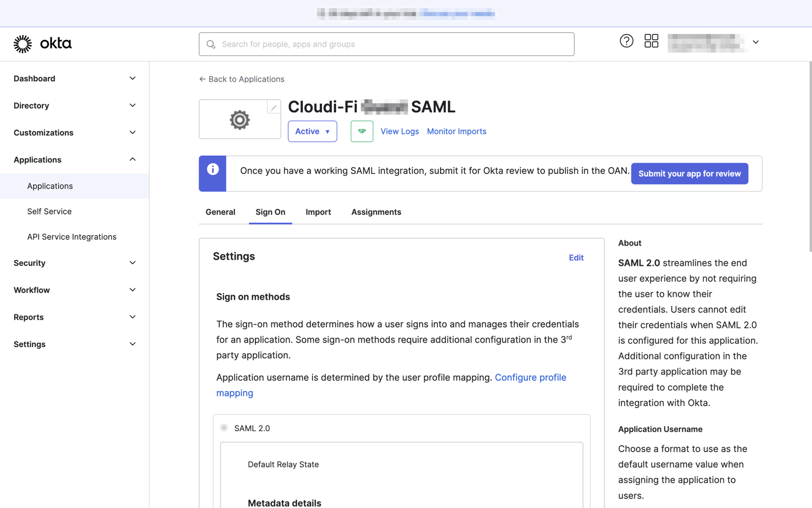The width and height of the screenshot is (812, 508).
Task: Open the Import tab
Action: (x=318, y=212)
